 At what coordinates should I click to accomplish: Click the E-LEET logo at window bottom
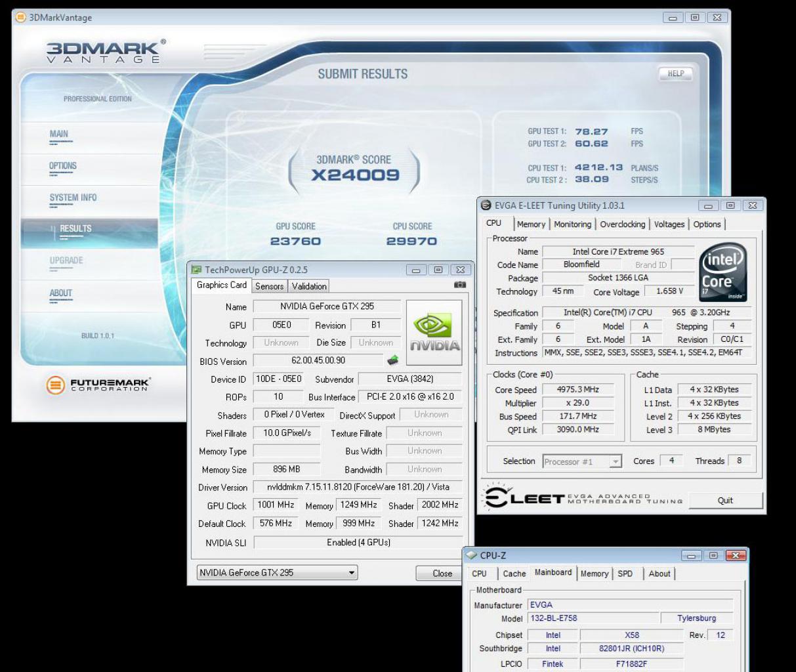(x=583, y=499)
